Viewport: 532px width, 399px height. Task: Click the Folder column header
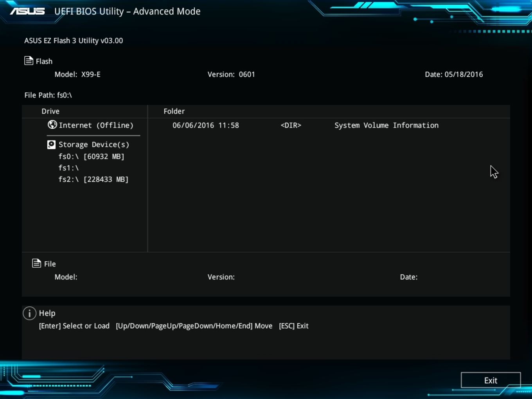coord(174,111)
